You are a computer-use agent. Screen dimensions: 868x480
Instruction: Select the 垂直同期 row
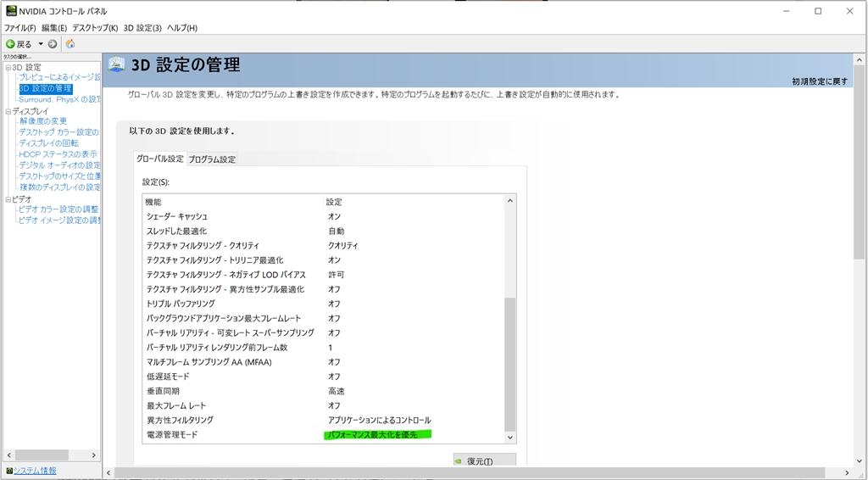point(324,391)
